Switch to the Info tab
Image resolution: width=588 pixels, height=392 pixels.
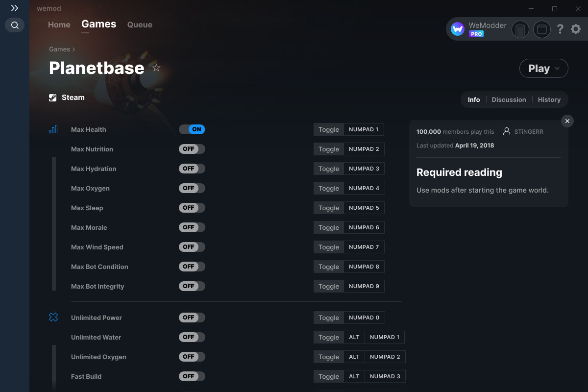(x=474, y=99)
